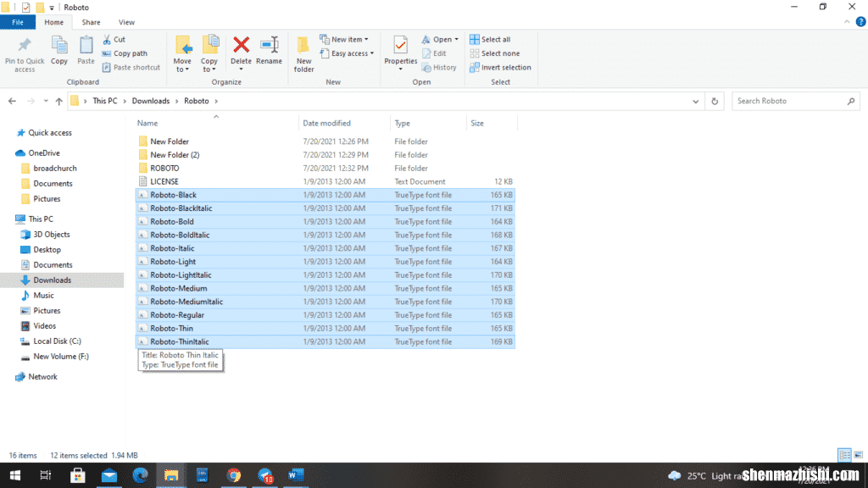Select the ROBOTO folder row
Viewport: 868px width, 488px height.
pos(325,169)
